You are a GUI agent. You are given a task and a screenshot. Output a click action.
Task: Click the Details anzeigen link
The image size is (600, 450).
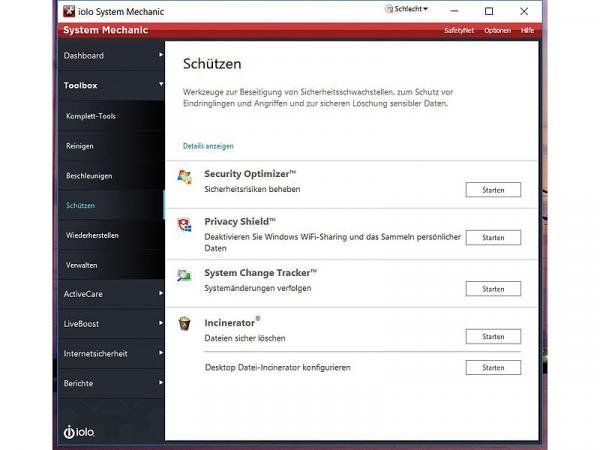tap(208, 146)
